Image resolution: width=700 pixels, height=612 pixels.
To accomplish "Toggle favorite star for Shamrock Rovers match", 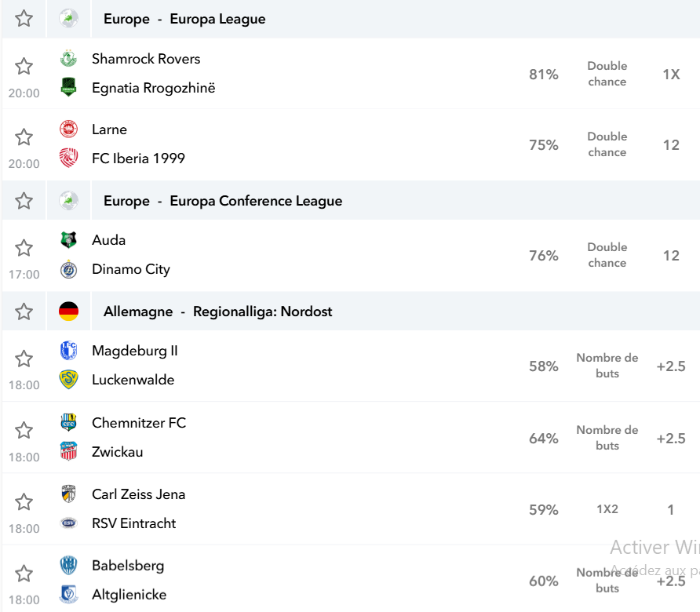I will pyautogui.click(x=24, y=66).
